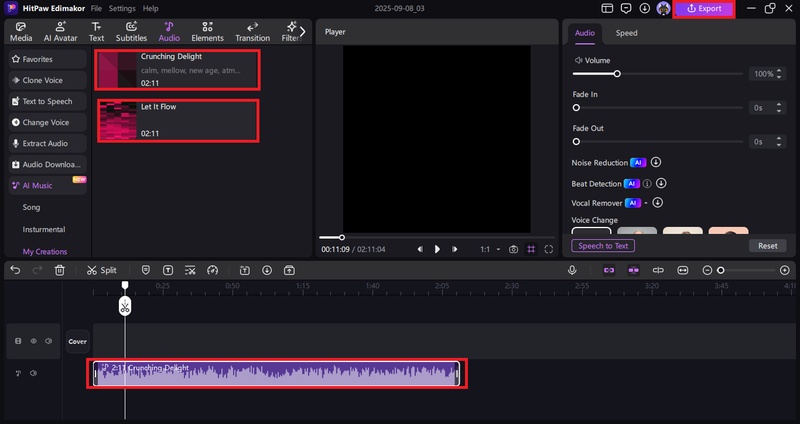Download the Vocal Remover AI feature
This screenshot has width=800, height=424.
[658, 203]
